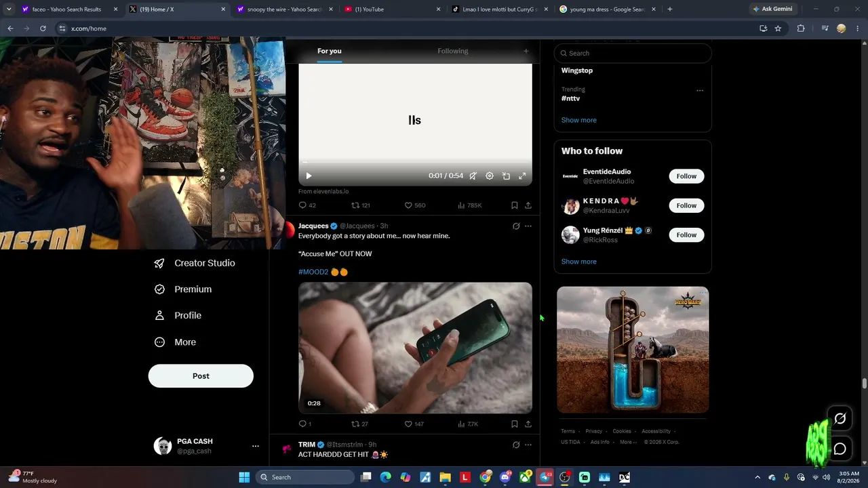
Task: Seek on the elevenlabs video progress bar
Action: (415, 163)
